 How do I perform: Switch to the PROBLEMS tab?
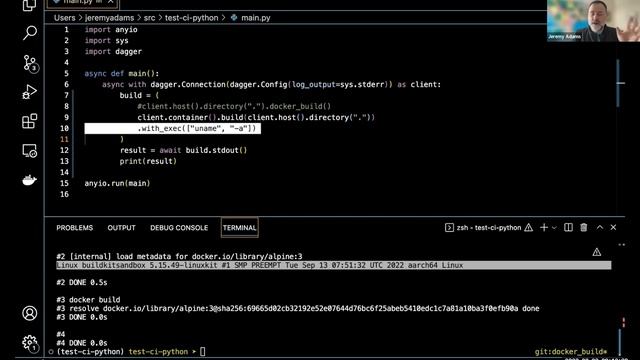pyautogui.click(x=75, y=228)
